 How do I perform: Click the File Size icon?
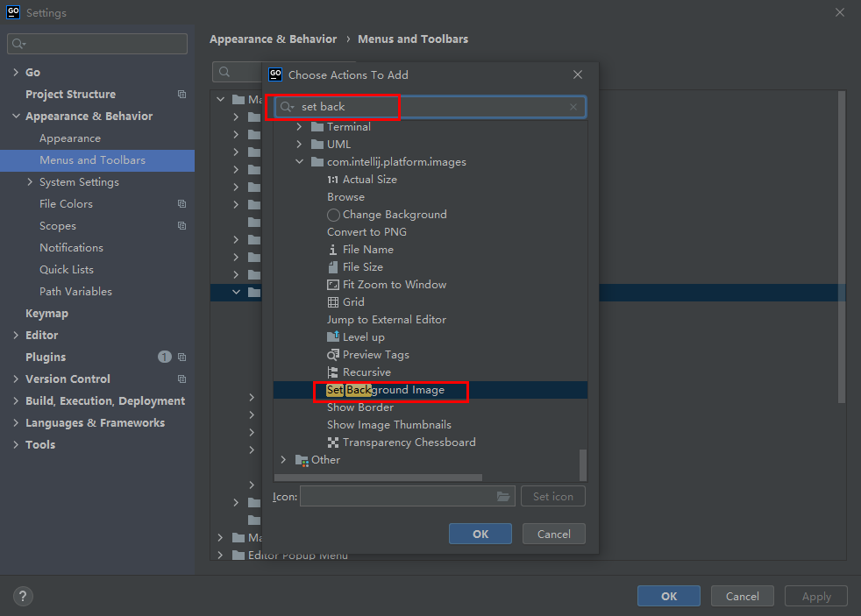[x=333, y=267]
